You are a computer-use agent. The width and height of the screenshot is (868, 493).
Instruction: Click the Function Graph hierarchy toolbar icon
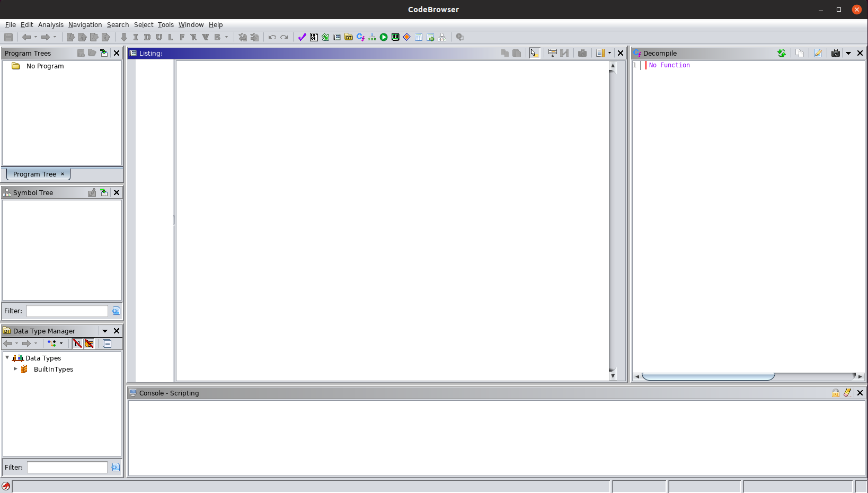click(372, 37)
